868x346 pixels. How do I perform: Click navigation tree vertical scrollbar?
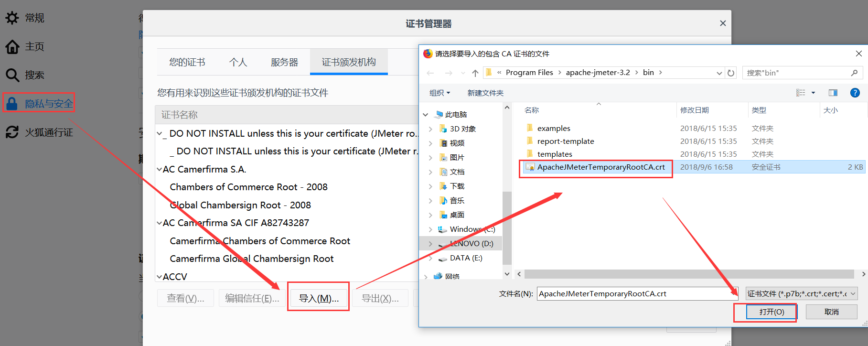click(x=507, y=228)
